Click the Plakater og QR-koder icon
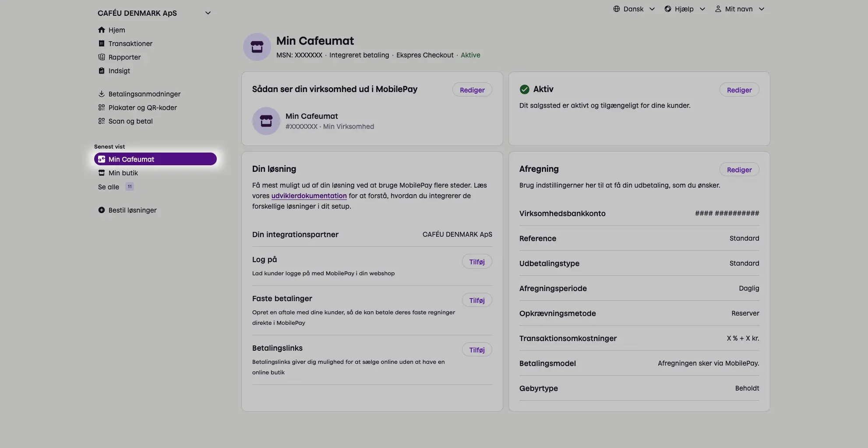868x448 pixels. tap(102, 107)
